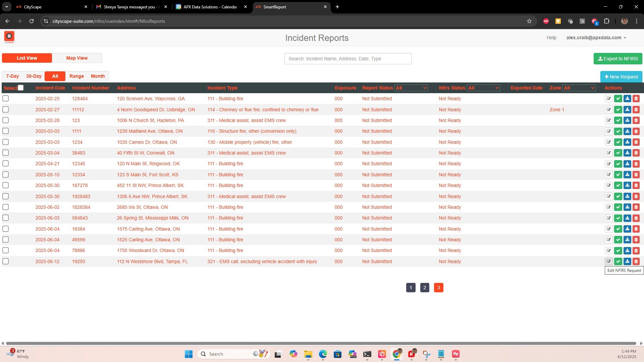Select the checkbox beside incident dated 2025-02-25

tap(5, 99)
